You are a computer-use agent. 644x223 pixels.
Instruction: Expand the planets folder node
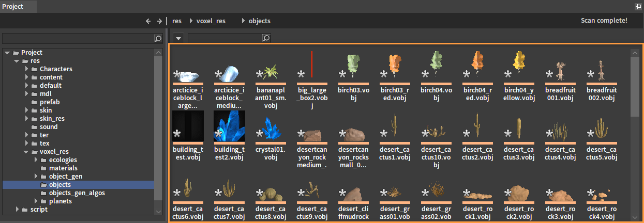(x=36, y=201)
